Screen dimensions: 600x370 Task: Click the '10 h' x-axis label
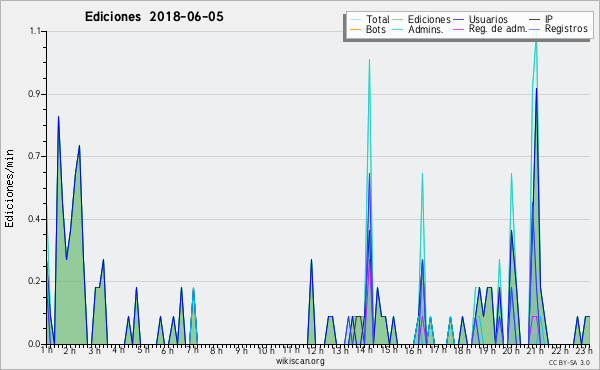pos(266,350)
